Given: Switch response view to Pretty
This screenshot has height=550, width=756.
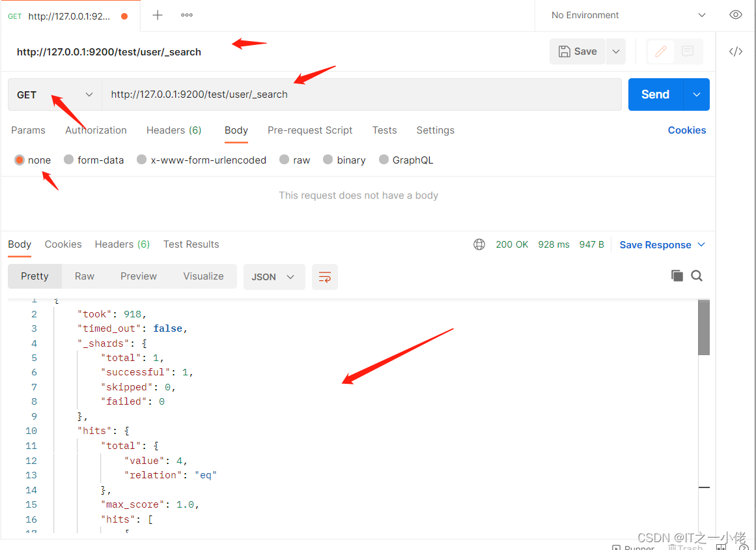Looking at the screenshot, I should coord(35,276).
